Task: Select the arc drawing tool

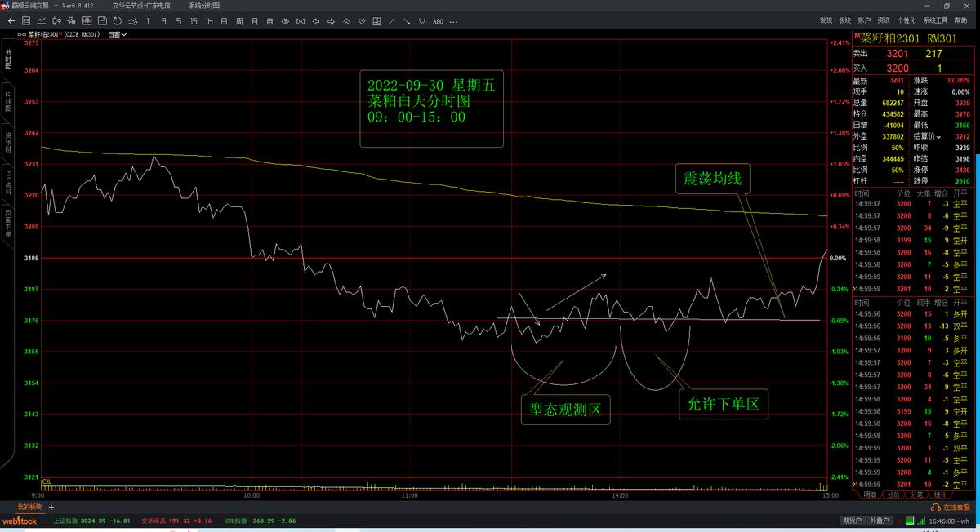Action: 421,21
